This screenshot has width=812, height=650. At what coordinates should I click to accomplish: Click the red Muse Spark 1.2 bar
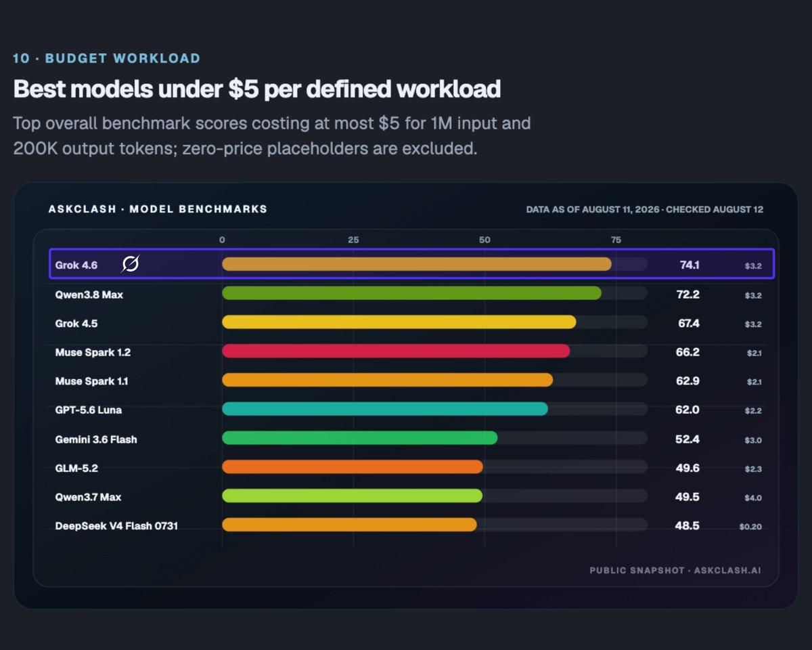click(x=396, y=351)
